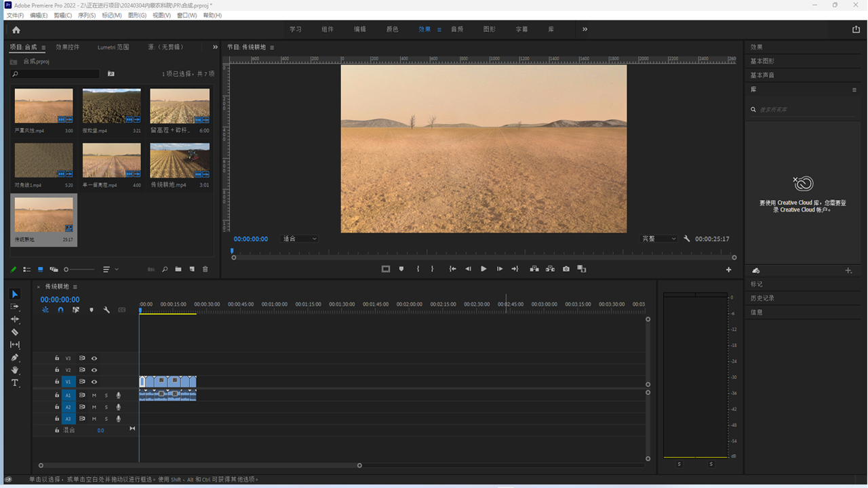Toggle snap magnet in timeline
Screen dimensions: 868x488
point(60,310)
